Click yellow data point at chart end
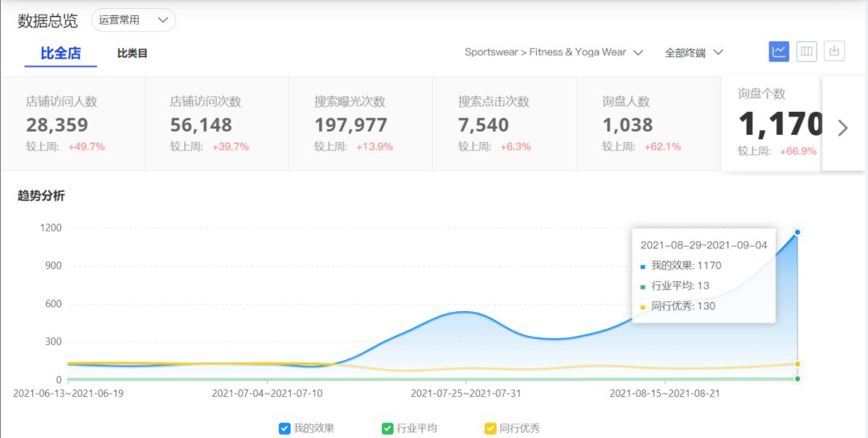This screenshot has height=438, width=868. [797, 364]
